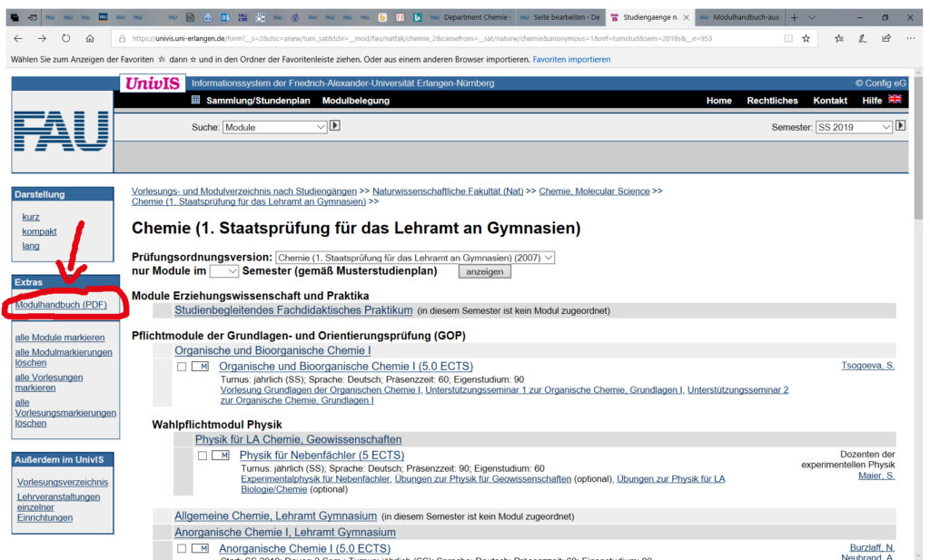Viewport: 930px width, 560px height.
Task: Open Lehrveranstaltungen einzelner Einrichtungen link
Action: (x=58, y=507)
